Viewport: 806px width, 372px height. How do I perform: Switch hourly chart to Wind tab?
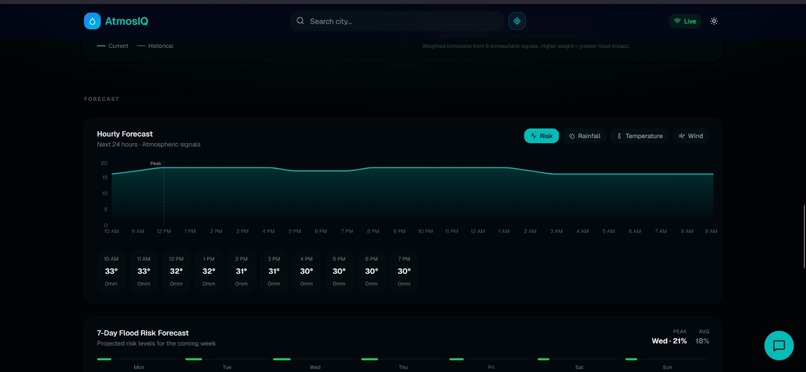tap(691, 136)
